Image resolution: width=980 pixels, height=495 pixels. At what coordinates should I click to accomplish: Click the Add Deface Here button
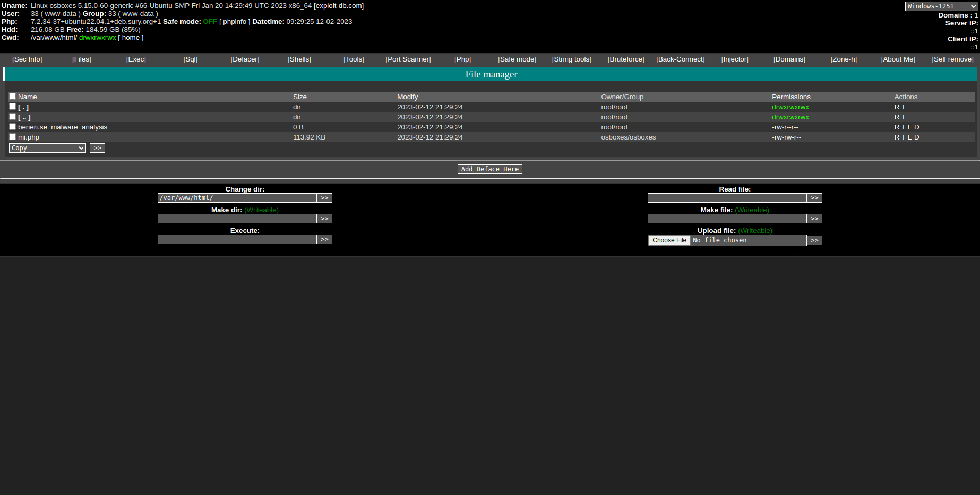pyautogui.click(x=490, y=169)
